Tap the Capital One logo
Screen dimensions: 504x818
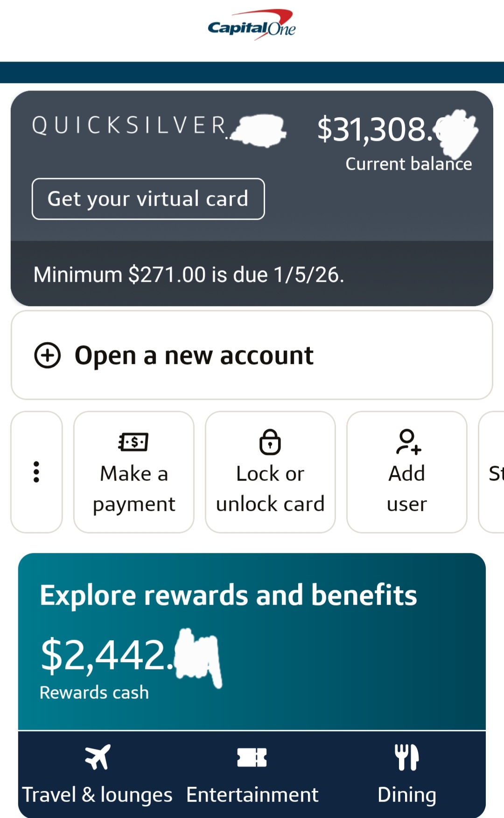click(x=252, y=26)
